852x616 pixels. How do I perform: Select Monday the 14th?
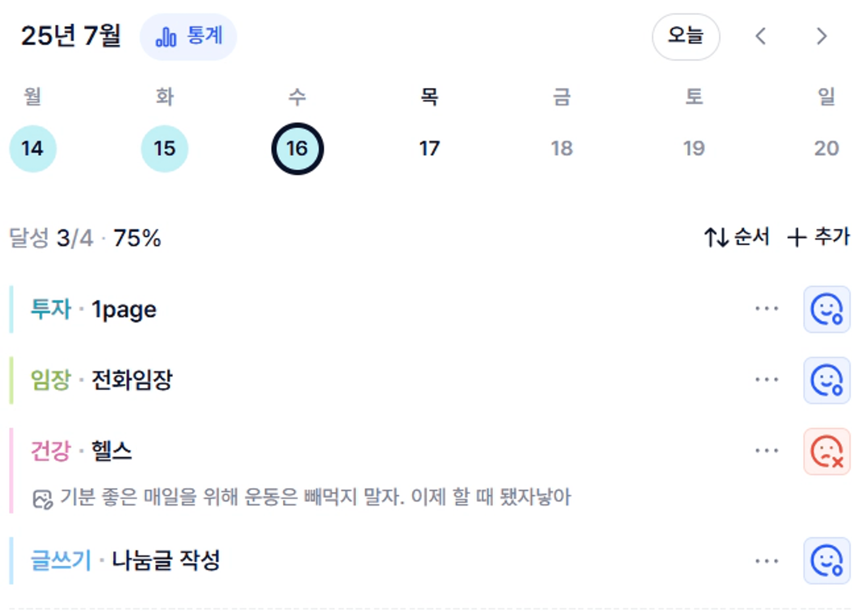click(33, 149)
